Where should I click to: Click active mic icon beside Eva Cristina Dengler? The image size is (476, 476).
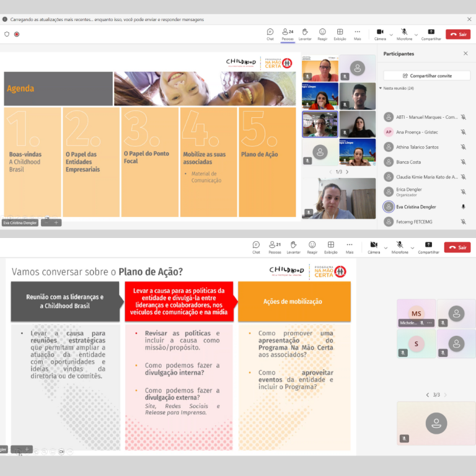pyautogui.click(x=463, y=207)
